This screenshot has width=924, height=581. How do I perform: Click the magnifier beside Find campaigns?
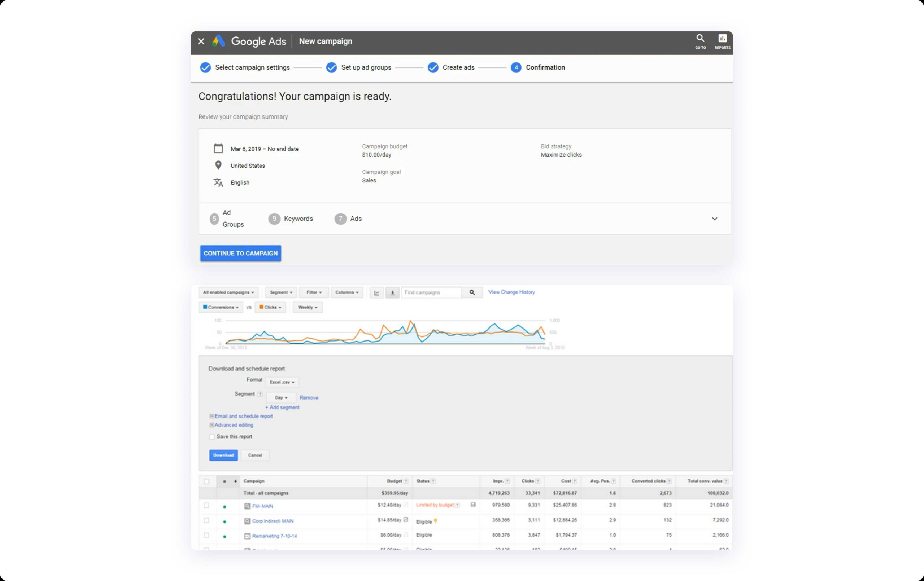coord(472,292)
